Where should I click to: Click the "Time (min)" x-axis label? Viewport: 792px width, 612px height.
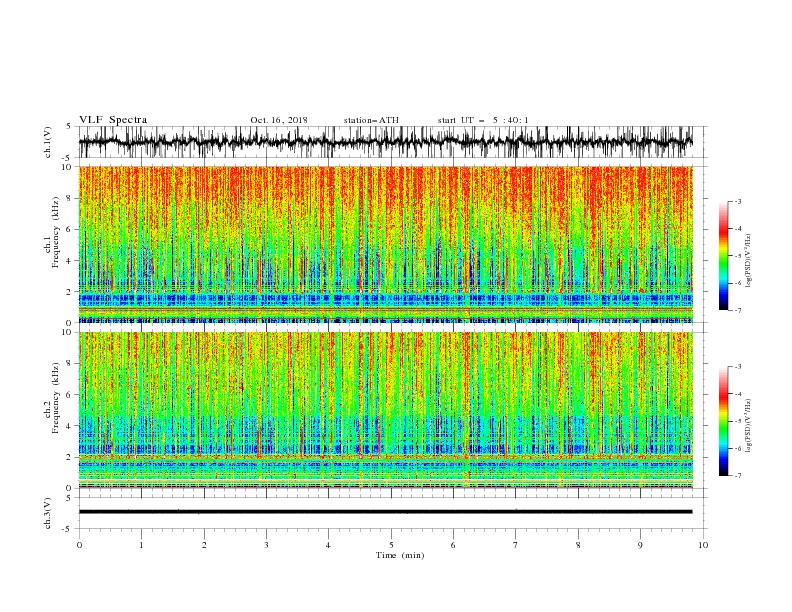[400, 555]
